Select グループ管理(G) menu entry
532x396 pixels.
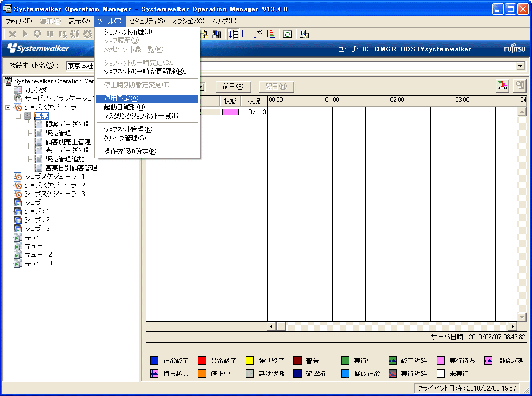tap(148, 138)
